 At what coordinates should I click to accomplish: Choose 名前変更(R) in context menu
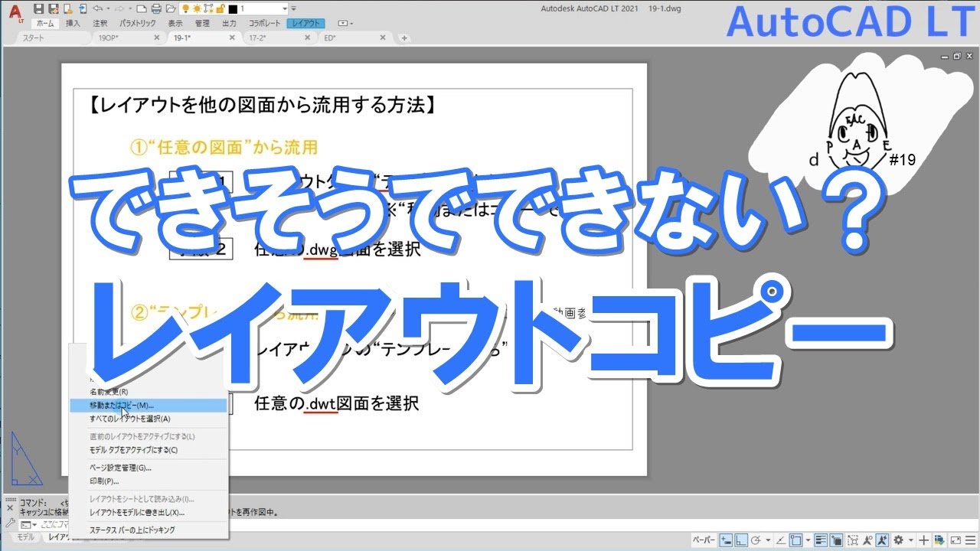[148, 391]
